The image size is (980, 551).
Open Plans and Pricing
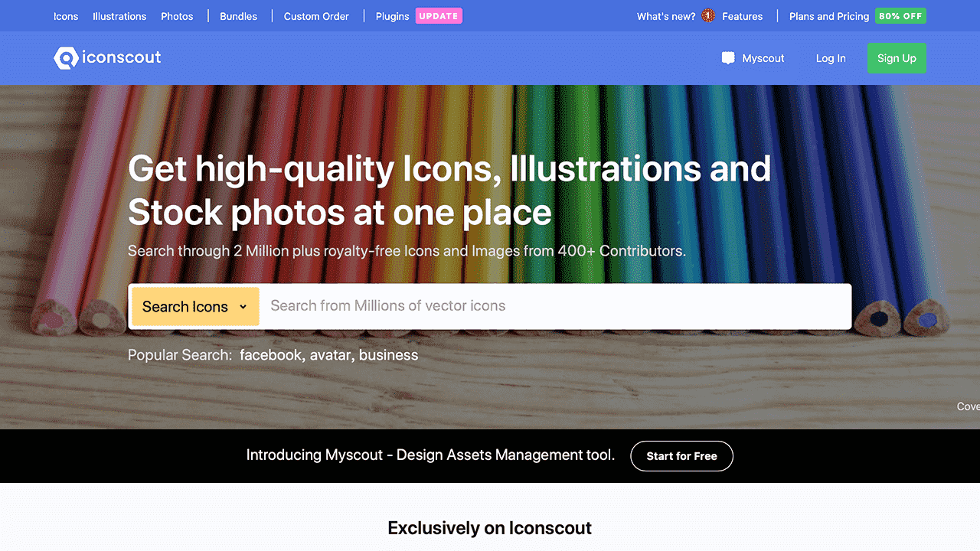pyautogui.click(x=829, y=16)
